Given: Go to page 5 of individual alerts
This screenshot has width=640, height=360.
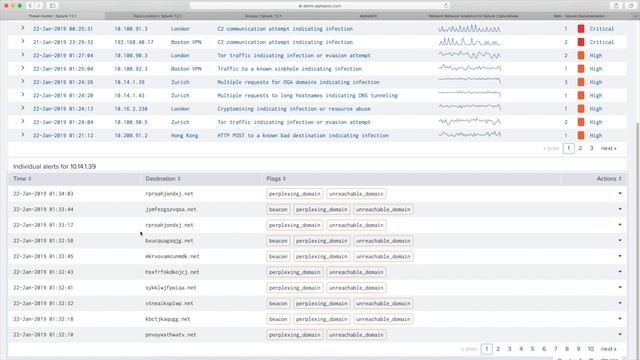Looking at the screenshot, I should pyautogui.click(x=532, y=349).
